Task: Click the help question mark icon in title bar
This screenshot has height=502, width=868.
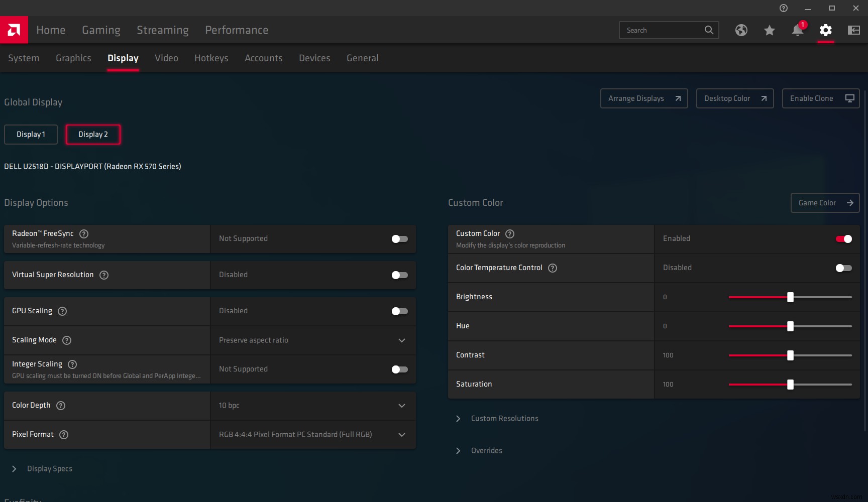Action: [x=783, y=8]
